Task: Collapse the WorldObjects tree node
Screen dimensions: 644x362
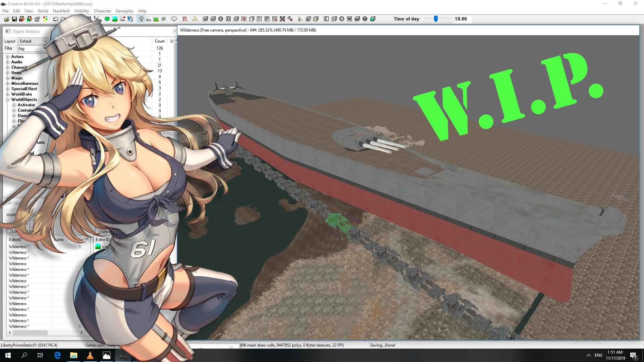Action: (7, 100)
